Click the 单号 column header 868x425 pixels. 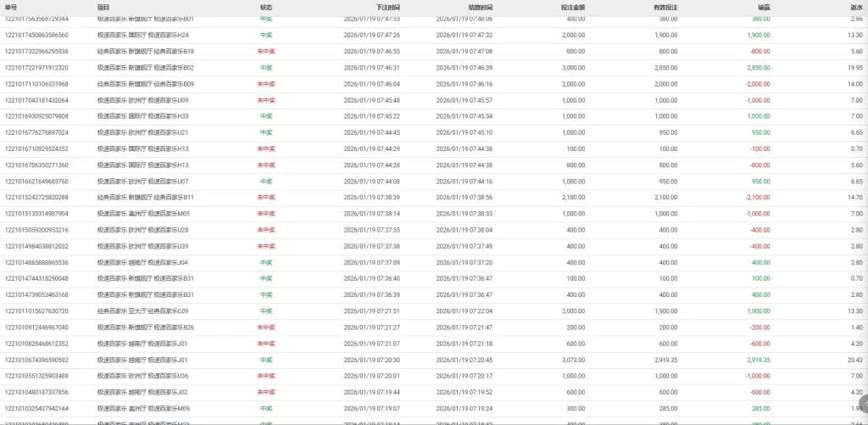tap(11, 7)
